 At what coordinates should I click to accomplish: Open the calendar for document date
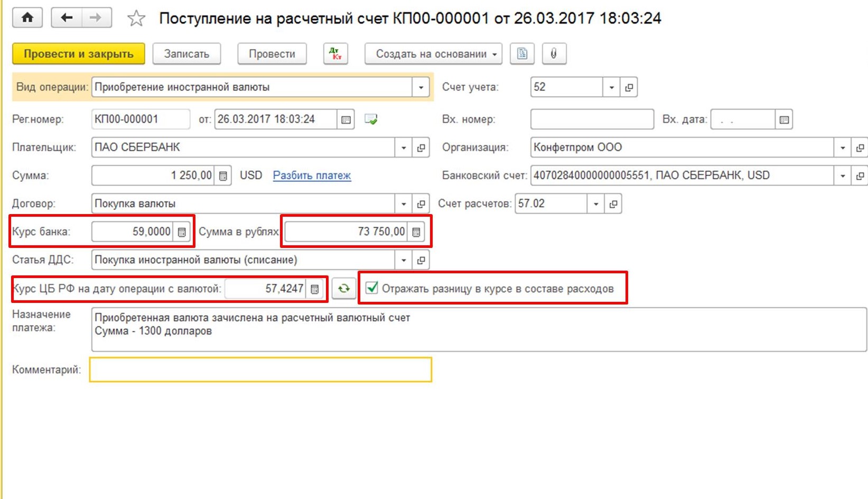click(346, 119)
